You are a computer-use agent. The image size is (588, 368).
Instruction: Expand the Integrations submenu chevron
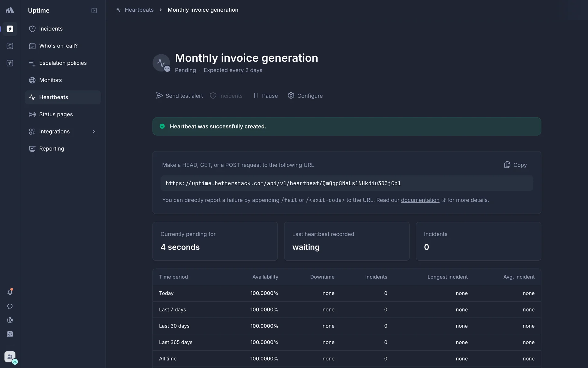[x=94, y=132]
